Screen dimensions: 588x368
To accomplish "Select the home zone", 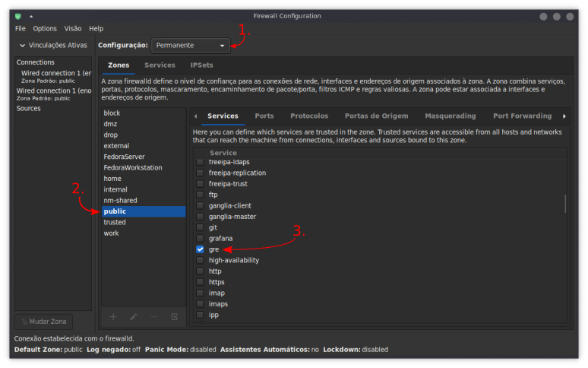I will 144,179.
